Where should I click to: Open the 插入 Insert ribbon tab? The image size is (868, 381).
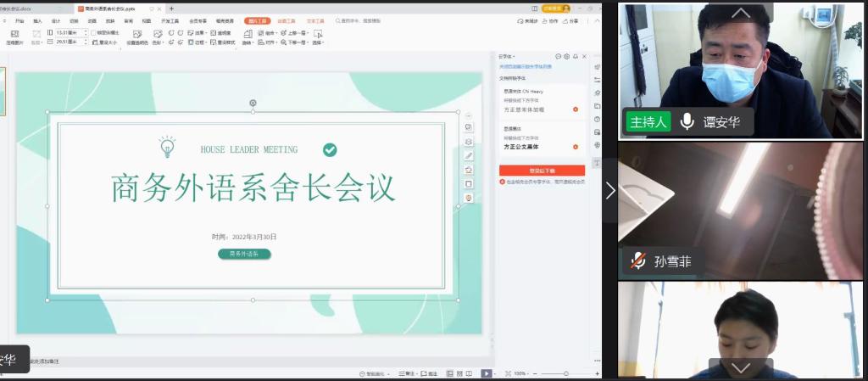(37, 20)
